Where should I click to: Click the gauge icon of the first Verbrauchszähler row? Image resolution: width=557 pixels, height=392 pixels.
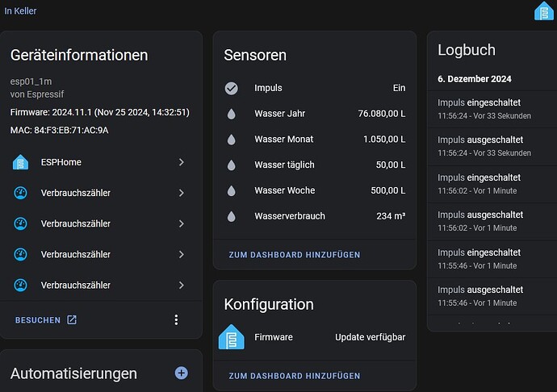tap(21, 193)
